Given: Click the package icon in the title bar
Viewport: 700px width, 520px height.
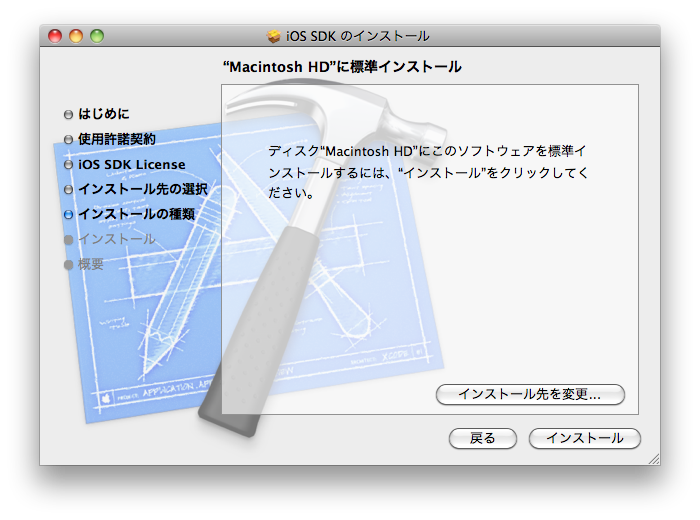Looking at the screenshot, I should click(274, 37).
